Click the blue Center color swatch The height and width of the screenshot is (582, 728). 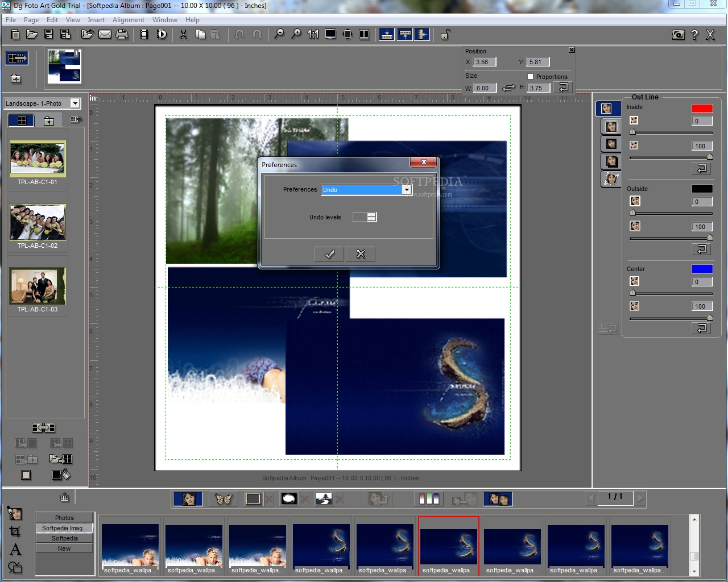(x=702, y=269)
